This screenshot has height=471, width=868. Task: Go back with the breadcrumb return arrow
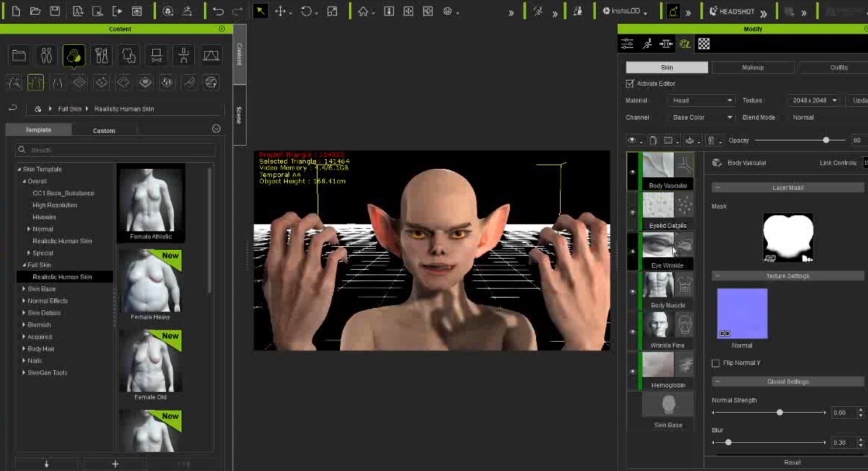point(12,109)
